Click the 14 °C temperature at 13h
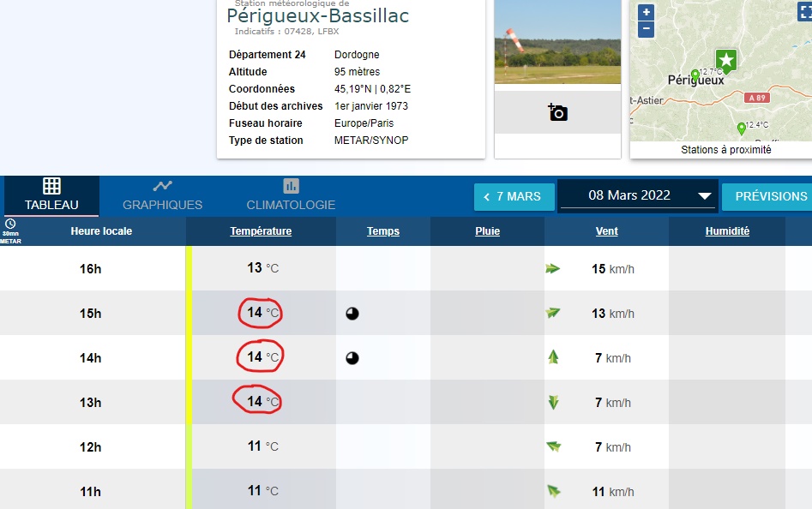The image size is (812, 509). 262,401
